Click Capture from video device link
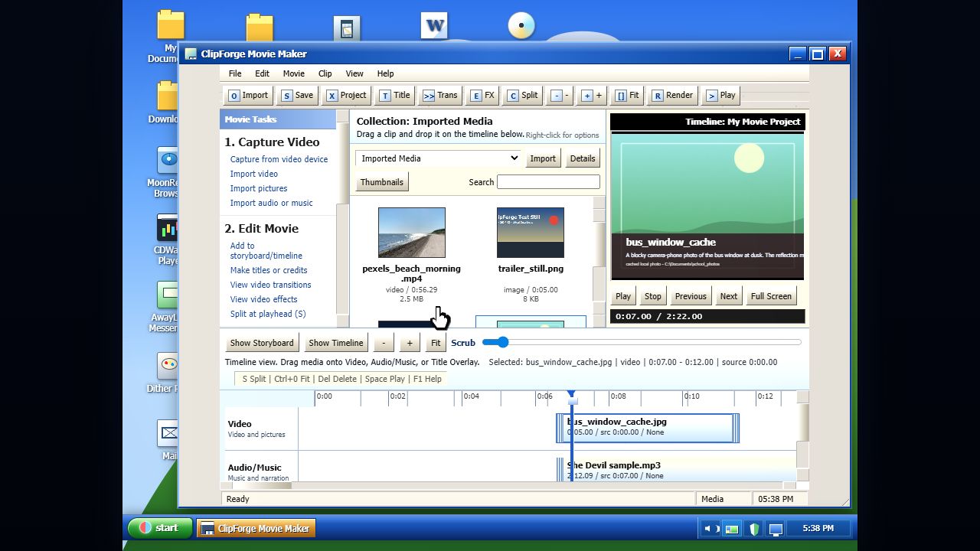980x551 pixels. [279, 159]
